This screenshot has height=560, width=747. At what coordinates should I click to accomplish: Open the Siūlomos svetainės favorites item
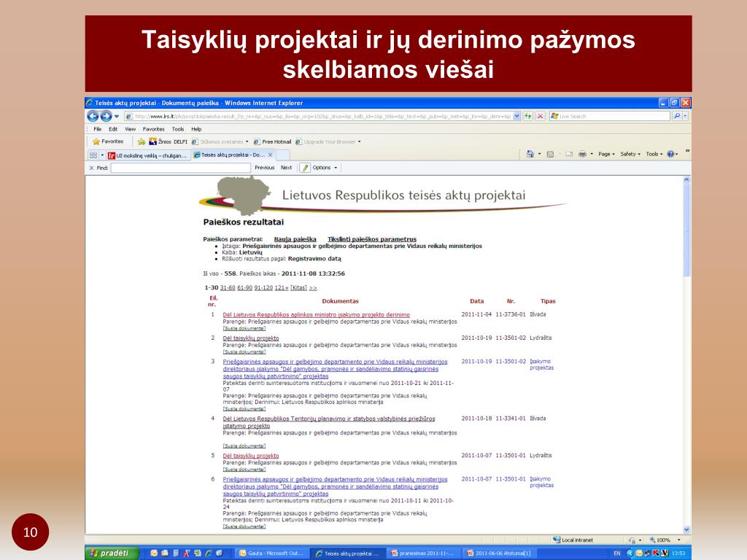pos(220,142)
